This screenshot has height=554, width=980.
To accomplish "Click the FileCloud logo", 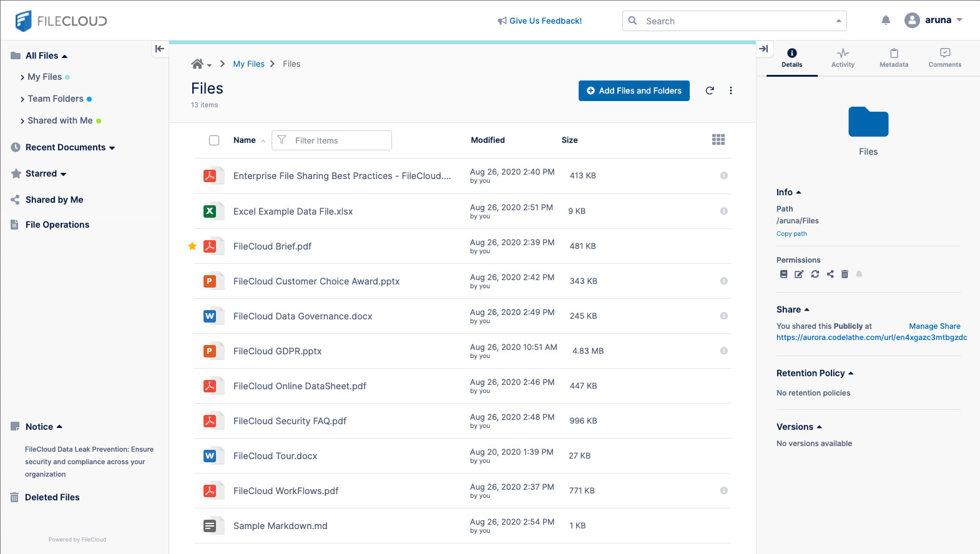I will click(x=61, y=21).
